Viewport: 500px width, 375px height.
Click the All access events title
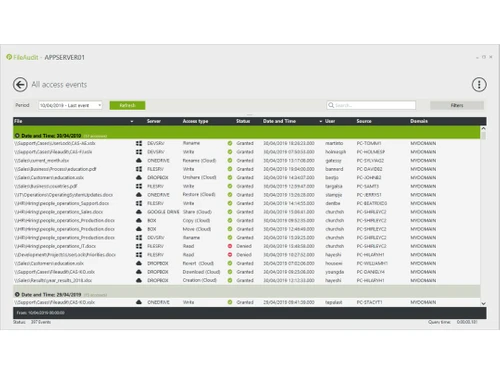pos(59,85)
